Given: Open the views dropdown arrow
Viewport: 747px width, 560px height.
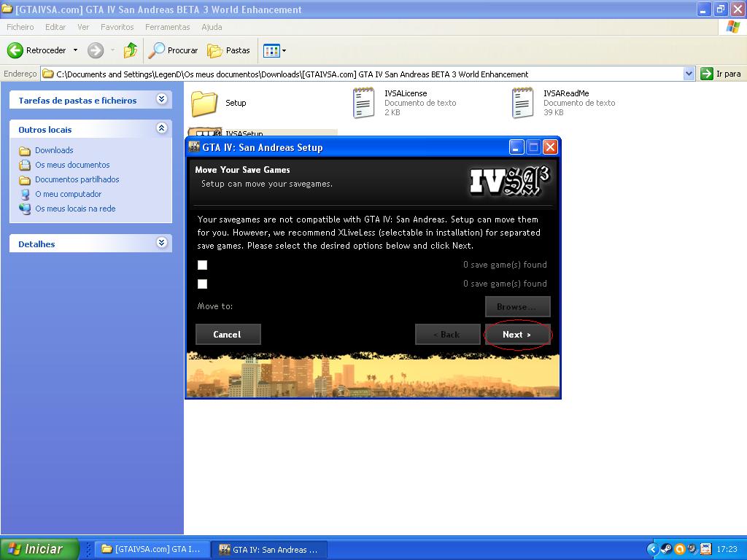Looking at the screenshot, I should click(x=284, y=50).
